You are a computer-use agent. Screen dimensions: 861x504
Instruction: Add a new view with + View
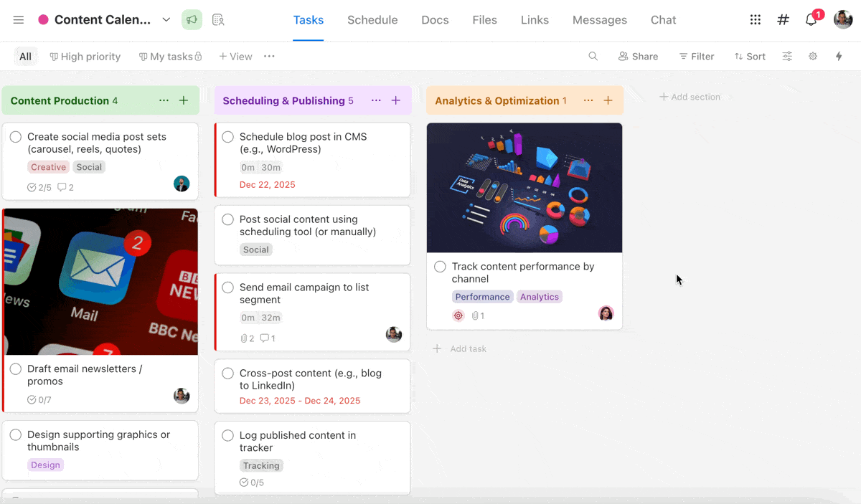[235, 57]
